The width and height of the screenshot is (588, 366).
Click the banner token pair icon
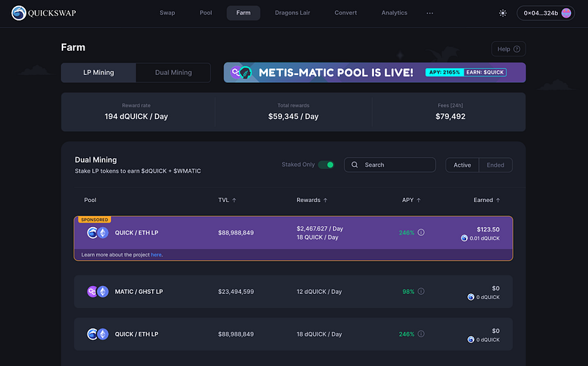241,72
